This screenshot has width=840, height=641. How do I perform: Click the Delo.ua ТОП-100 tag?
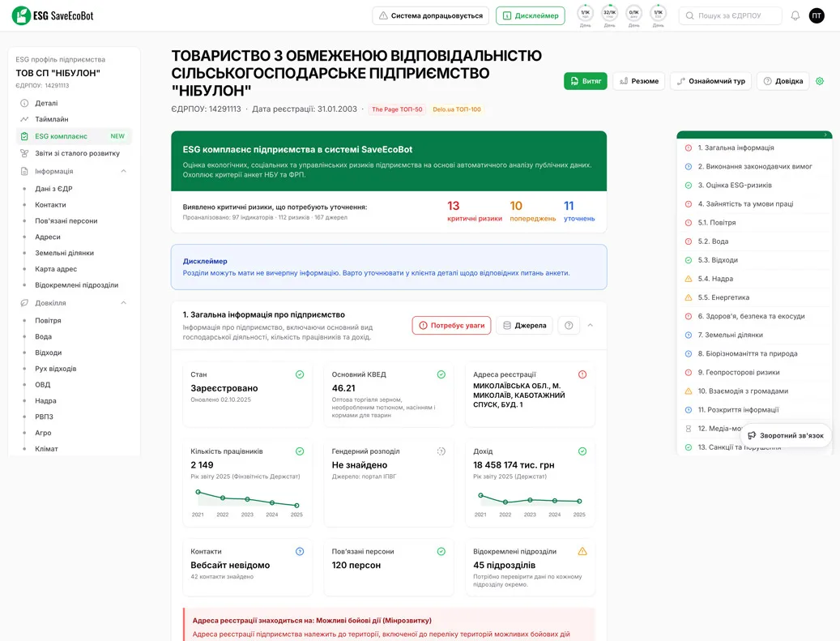tap(457, 109)
